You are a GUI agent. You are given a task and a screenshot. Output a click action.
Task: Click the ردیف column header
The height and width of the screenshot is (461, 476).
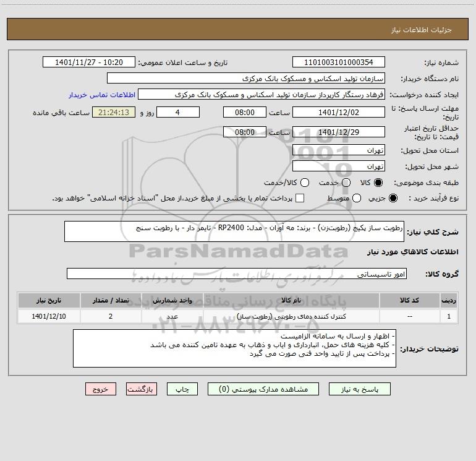tap(449, 300)
